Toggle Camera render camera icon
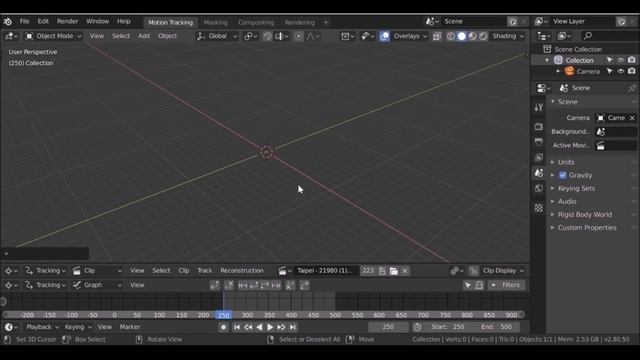 click(631, 71)
